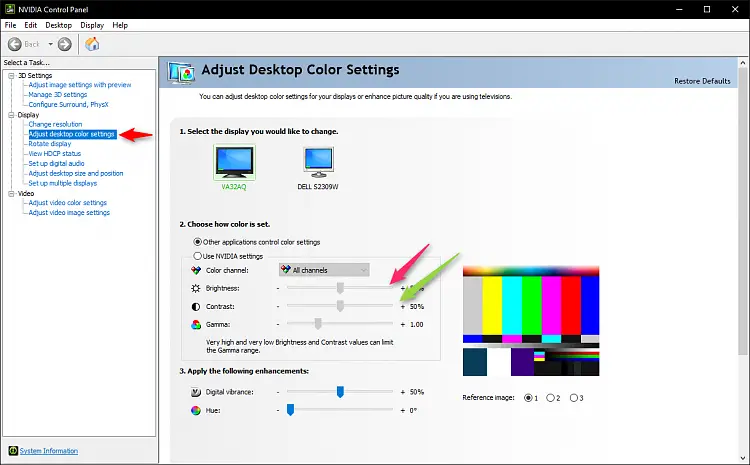
Task: Click the plus sign beside the Hue slider
Action: 403,410
